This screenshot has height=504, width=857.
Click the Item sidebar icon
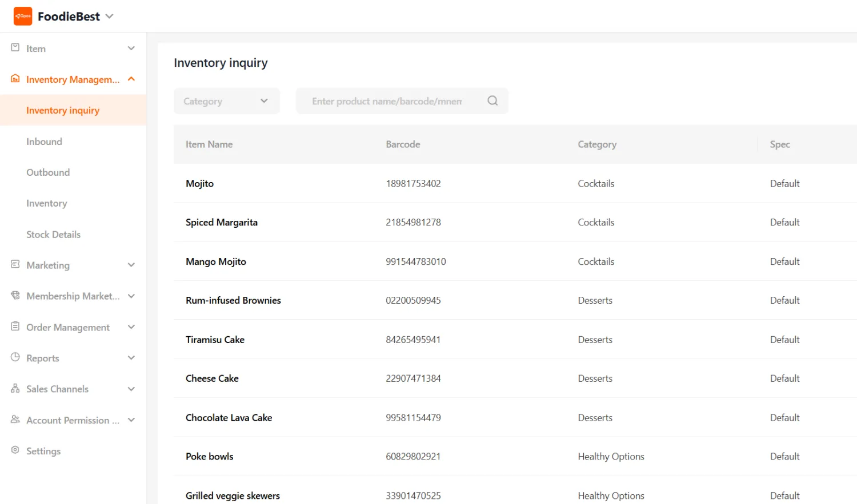(x=15, y=48)
